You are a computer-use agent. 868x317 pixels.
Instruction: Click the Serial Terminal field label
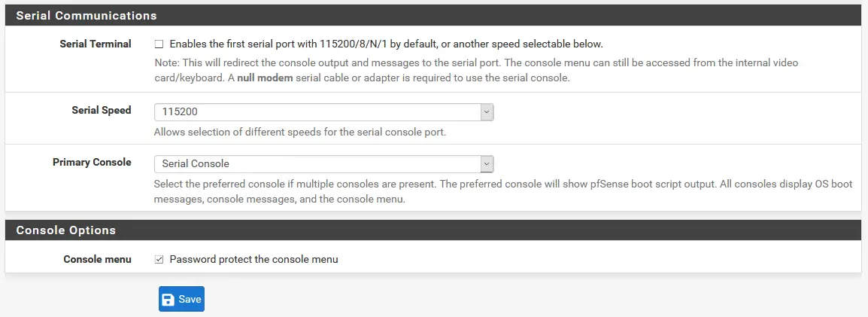pos(96,44)
